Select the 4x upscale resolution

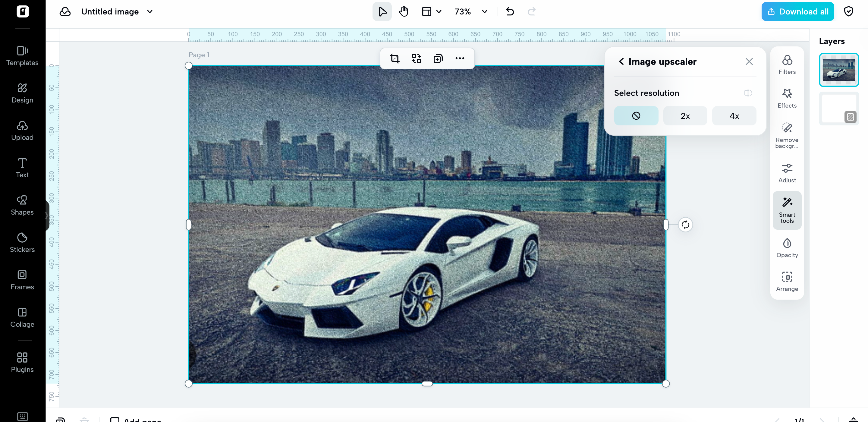(734, 116)
